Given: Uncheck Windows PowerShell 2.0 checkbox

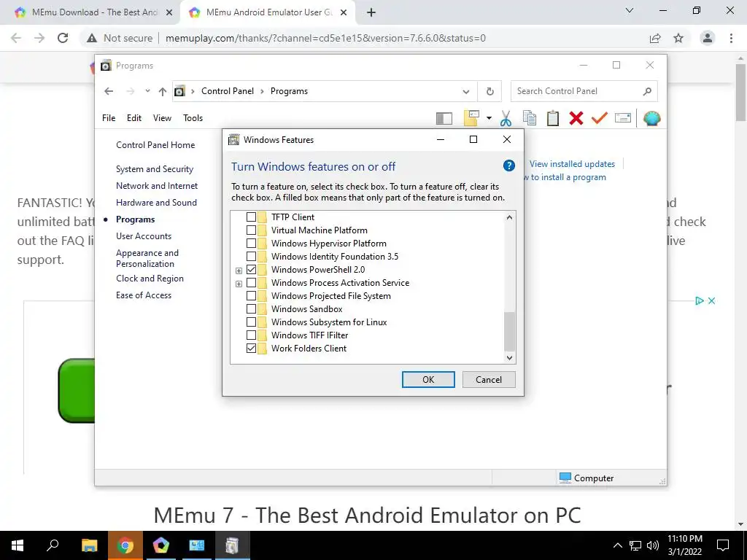Looking at the screenshot, I should 251,270.
